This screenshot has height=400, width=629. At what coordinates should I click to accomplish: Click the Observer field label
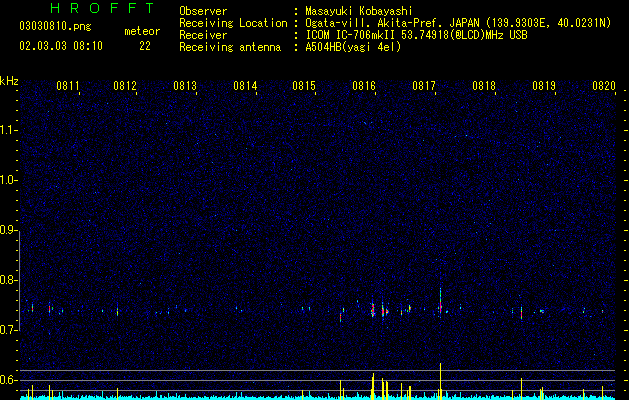coord(203,11)
